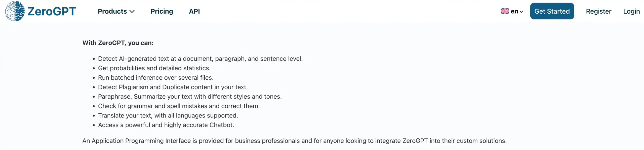Click the UK flag language icon
This screenshot has width=644, height=150.
pos(505,11)
